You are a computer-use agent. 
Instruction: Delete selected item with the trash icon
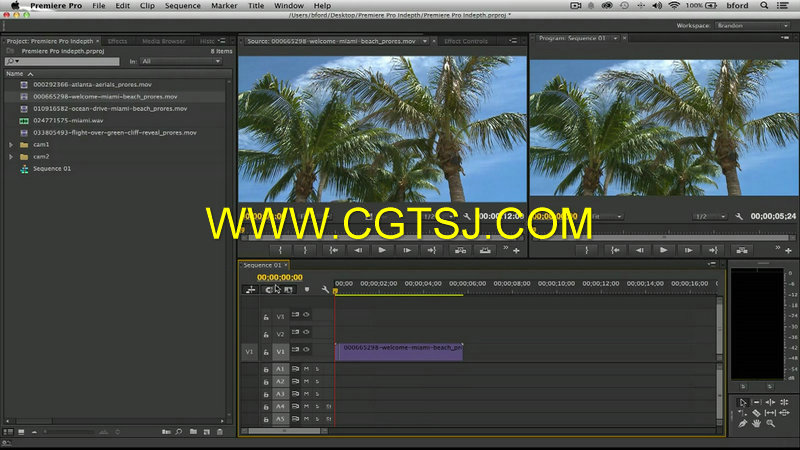220,432
